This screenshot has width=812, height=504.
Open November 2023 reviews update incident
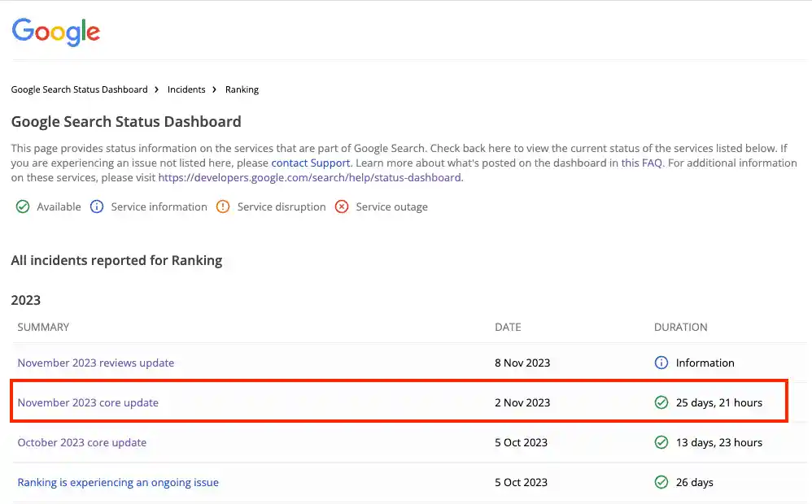tap(96, 363)
